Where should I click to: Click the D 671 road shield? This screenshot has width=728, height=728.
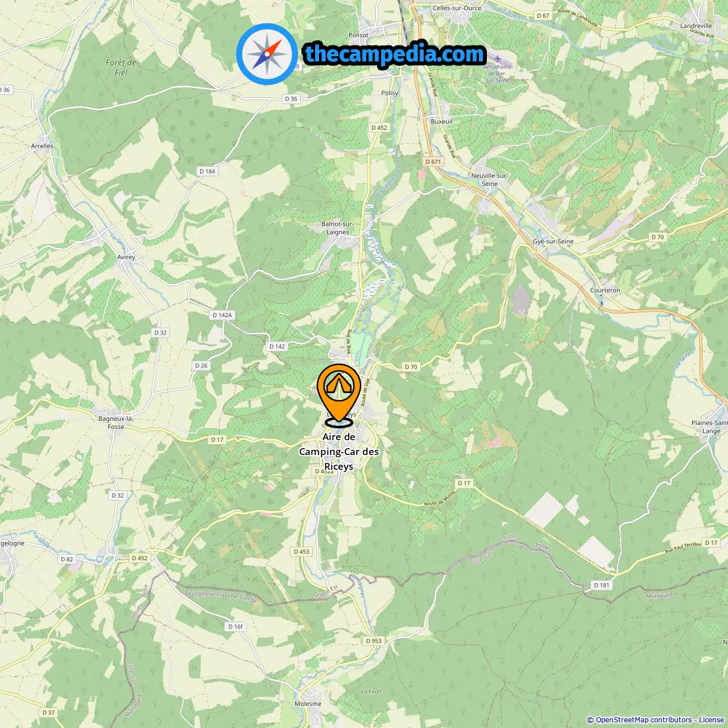(433, 162)
